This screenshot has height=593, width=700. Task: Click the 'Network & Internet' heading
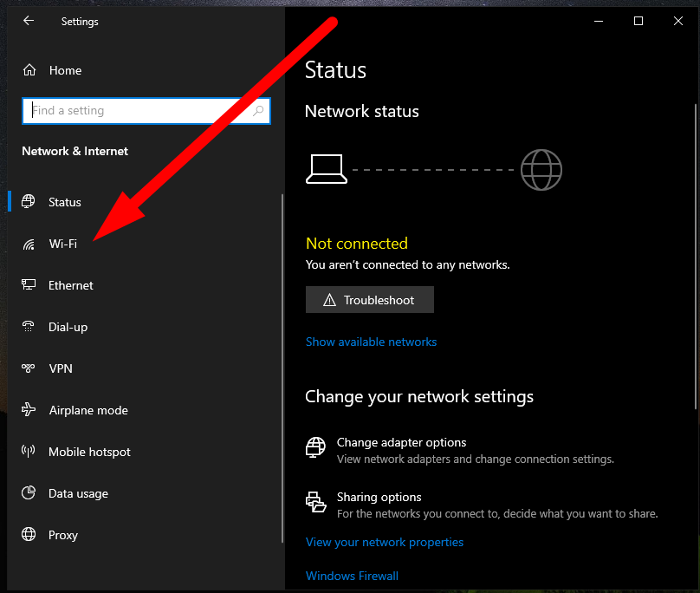75,151
